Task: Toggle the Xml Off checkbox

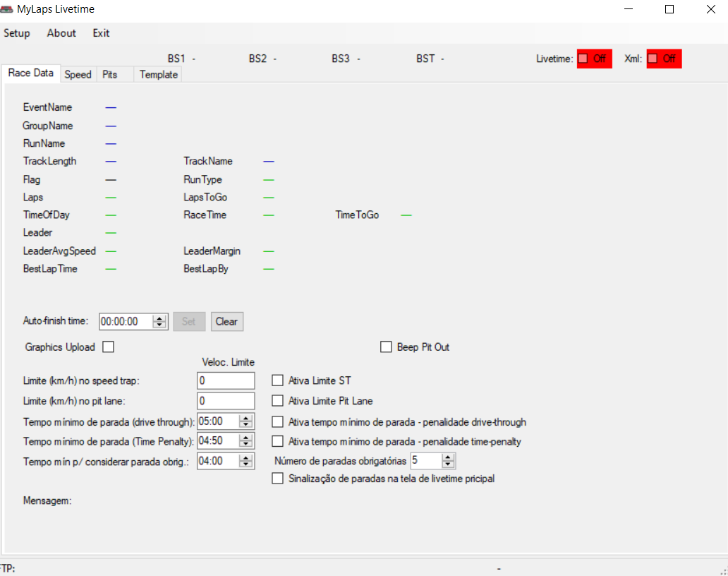Action: pos(664,59)
